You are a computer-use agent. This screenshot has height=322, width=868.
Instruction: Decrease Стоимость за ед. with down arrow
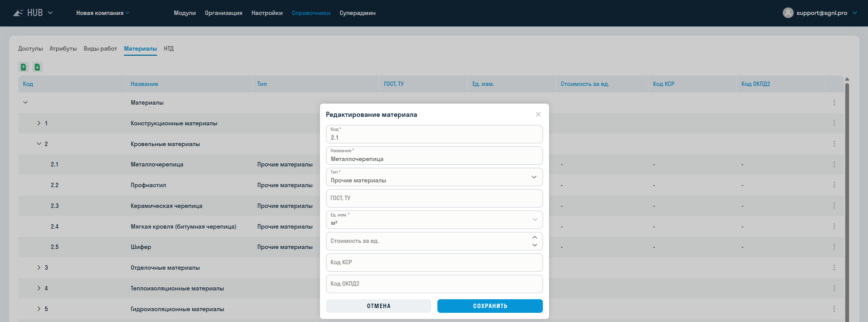tap(535, 245)
